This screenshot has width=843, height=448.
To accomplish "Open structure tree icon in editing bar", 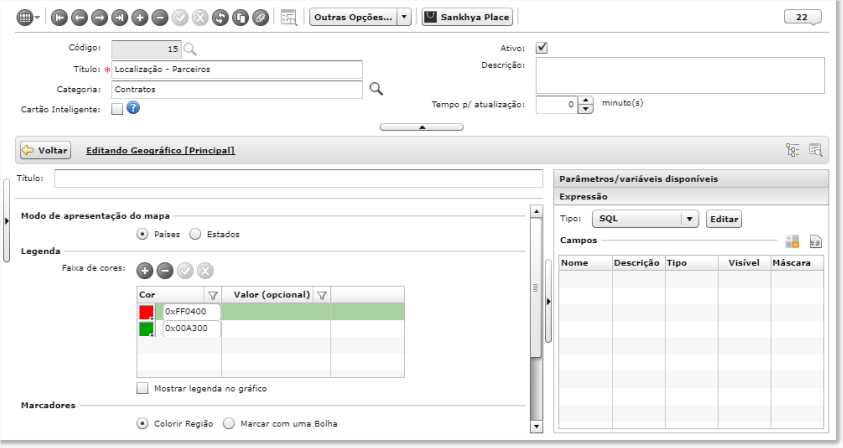I will point(792,150).
